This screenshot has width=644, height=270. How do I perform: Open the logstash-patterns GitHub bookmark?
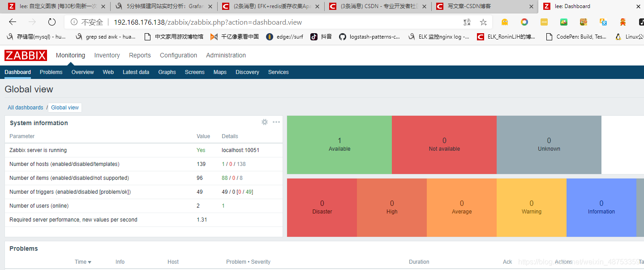(x=369, y=37)
